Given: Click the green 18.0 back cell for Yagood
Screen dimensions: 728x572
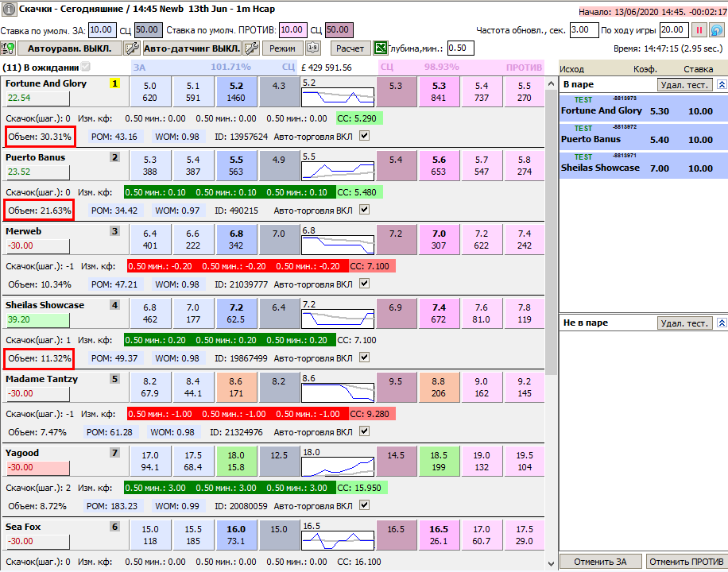Looking at the screenshot, I should (236, 461).
